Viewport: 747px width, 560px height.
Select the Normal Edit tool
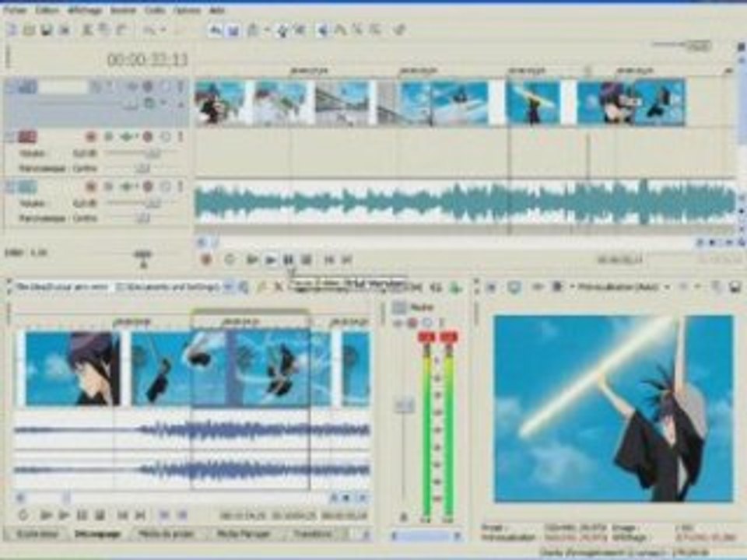323,30
